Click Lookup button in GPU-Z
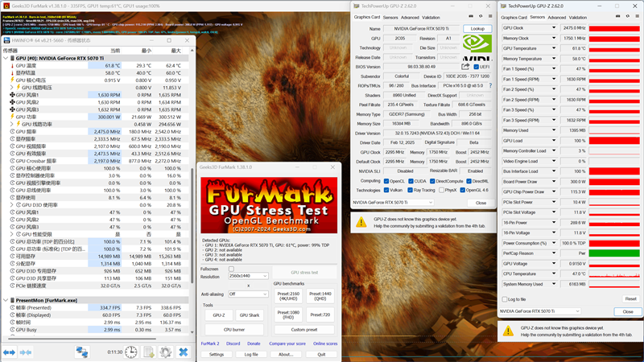644x362 pixels. click(477, 29)
